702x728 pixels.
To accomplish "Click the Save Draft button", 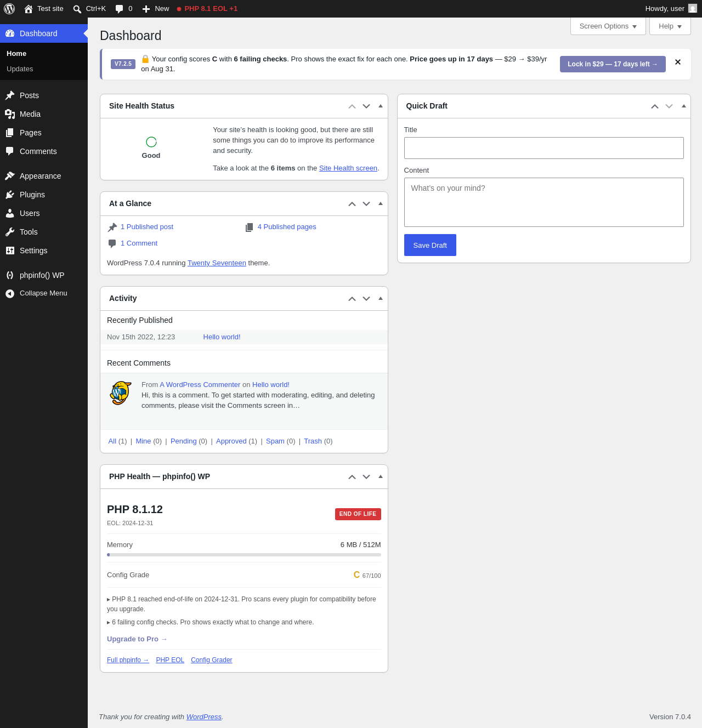I will [x=430, y=245].
